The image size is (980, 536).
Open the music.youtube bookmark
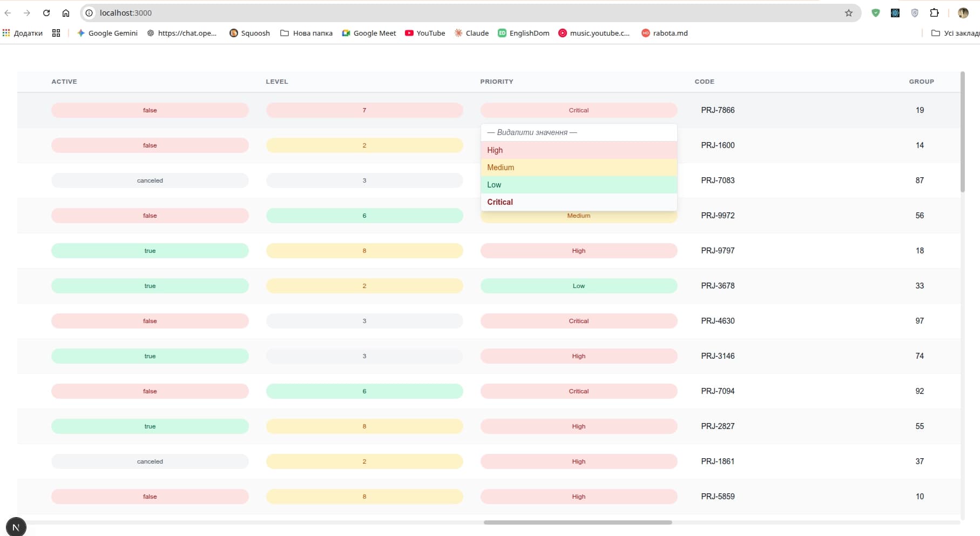click(x=594, y=33)
